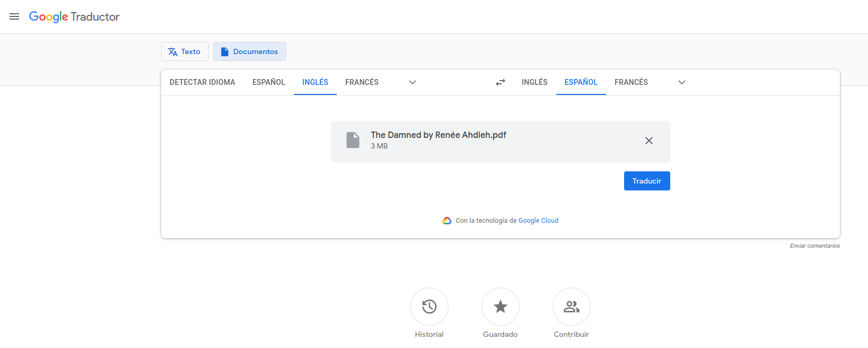868x348 pixels.
Task: Open the main hamburger menu
Action: point(14,16)
